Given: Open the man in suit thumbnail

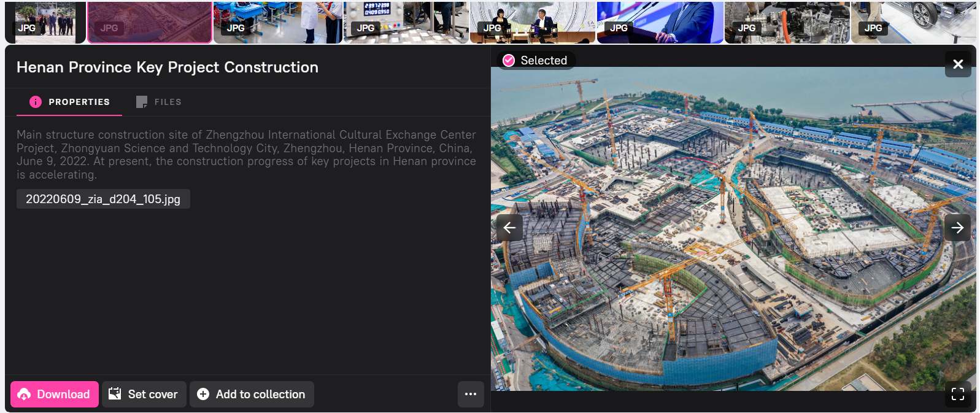Looking at the screenshot, I should (x=660, y=22).
